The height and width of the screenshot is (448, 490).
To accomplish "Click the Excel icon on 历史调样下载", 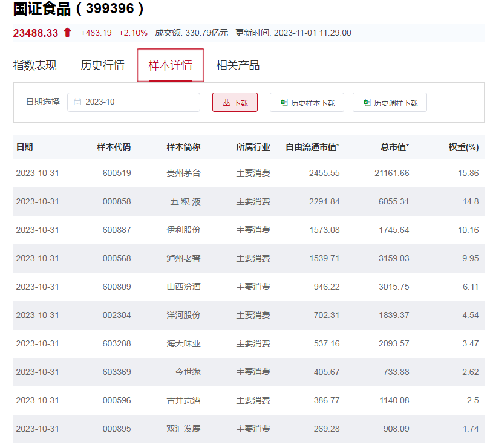I will point(367,103).
